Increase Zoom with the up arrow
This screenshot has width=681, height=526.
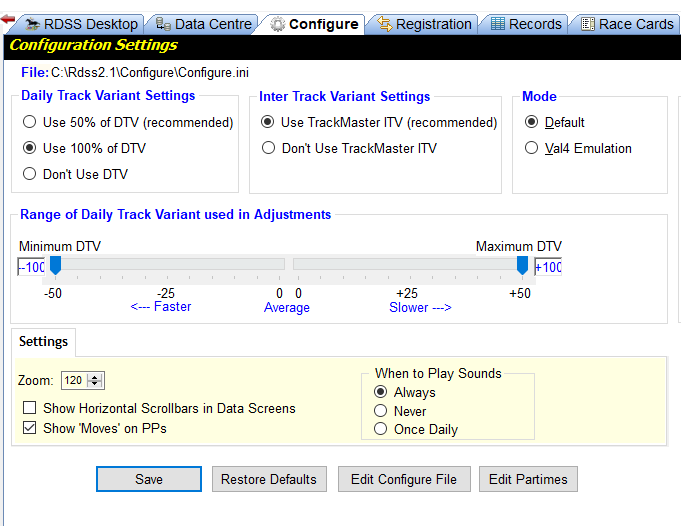tap(95, 377)
